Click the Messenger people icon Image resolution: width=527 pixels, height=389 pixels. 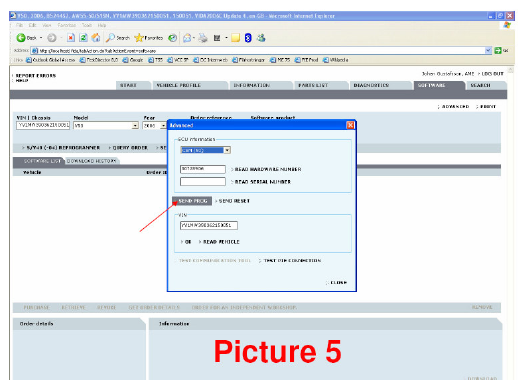coord(261,38)
